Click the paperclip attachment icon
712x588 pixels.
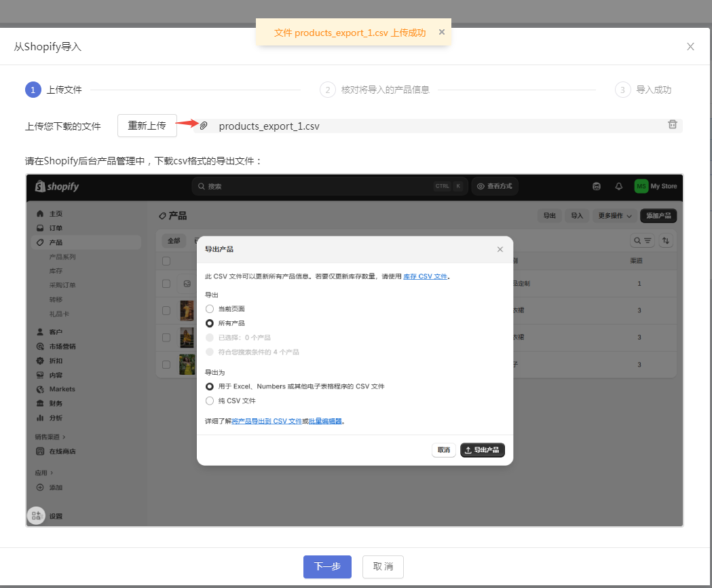[x=204, y=126]
